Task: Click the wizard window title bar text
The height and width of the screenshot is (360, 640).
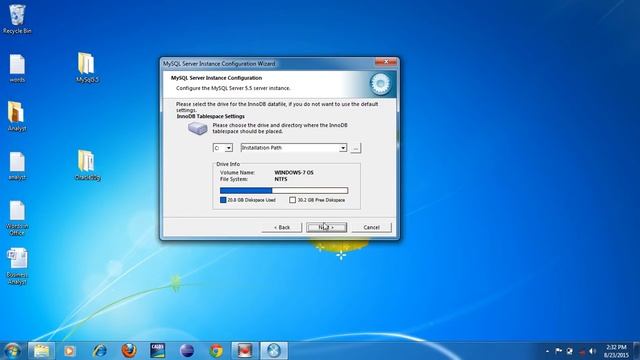Action: click(x=219, y=64)
